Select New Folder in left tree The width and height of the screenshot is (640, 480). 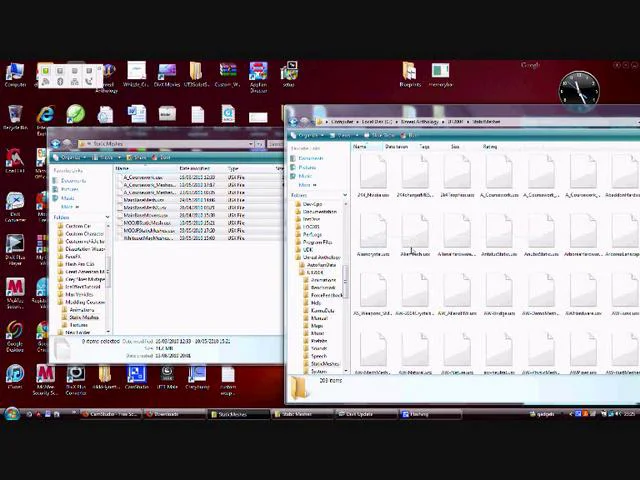pyautogui.click(x=73, y=332)
